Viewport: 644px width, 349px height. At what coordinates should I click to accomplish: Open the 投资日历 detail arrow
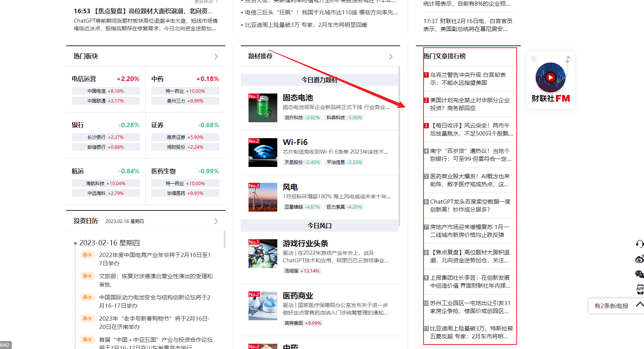(x=216, y=221)
